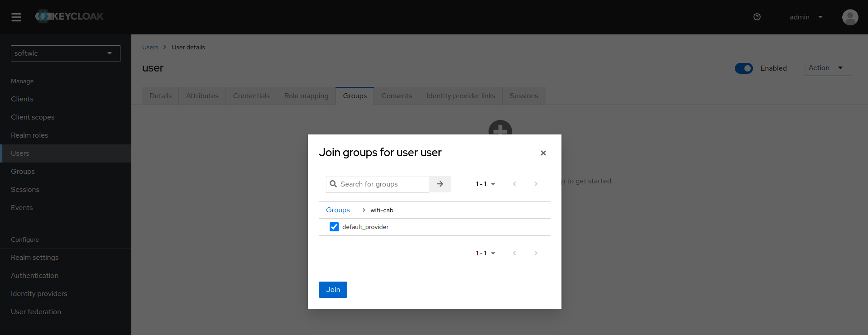The height and width of the screenshot is (335, 868).
Task: Click the default_provider group name
Action: point(365,227)
